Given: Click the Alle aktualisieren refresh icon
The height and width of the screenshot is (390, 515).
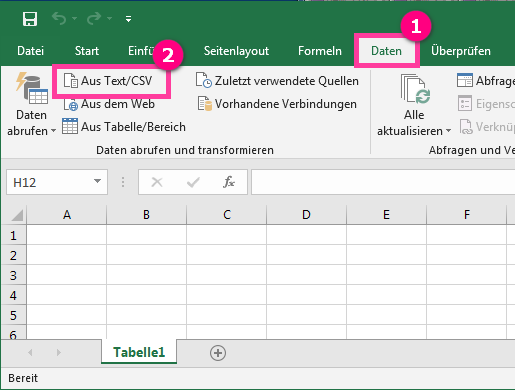Looking at the screenshot, I should coord(415,89).
